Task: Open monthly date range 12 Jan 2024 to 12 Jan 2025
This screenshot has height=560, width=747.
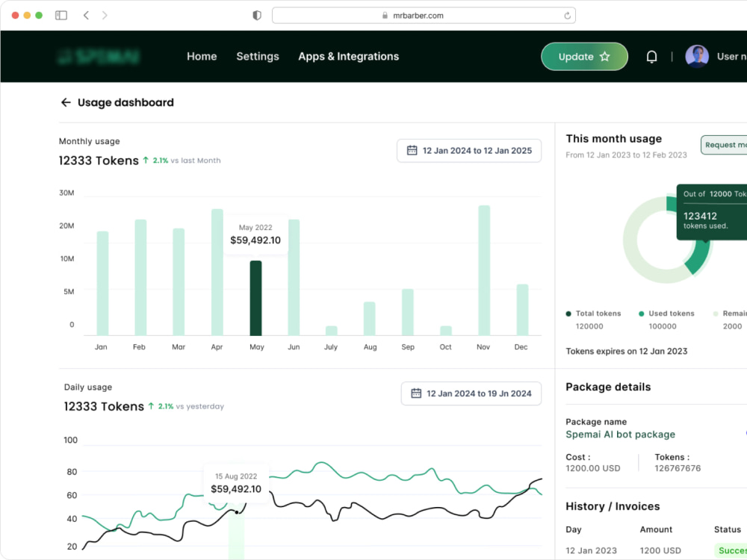Action: point(469,151)
